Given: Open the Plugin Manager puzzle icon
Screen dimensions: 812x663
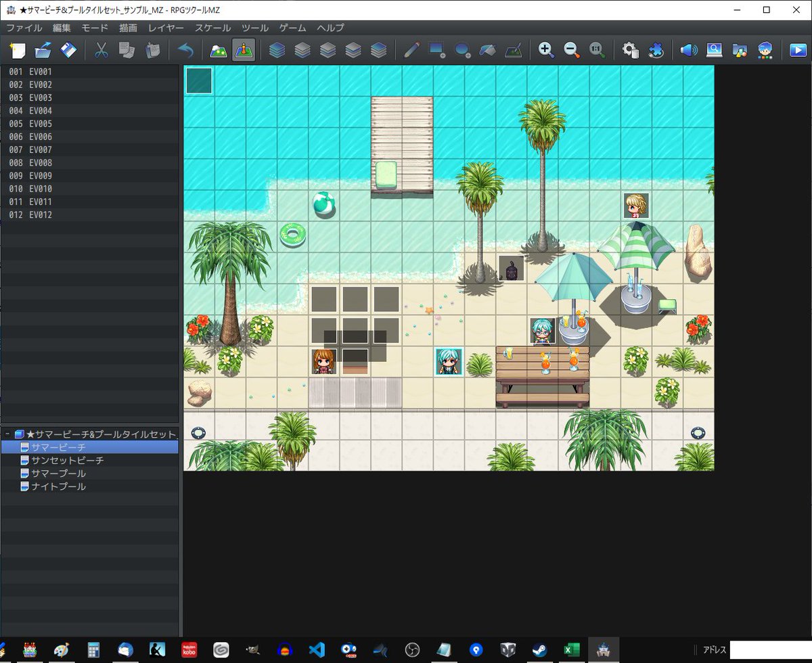Looking at the screenshot, I should pyautogui.click(x=656, y=50).
